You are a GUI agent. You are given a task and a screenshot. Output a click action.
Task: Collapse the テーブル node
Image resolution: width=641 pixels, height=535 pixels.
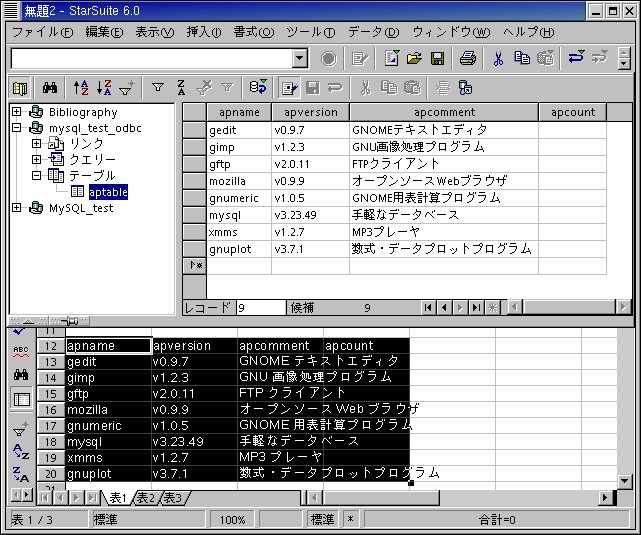click(x=36, y=175)
